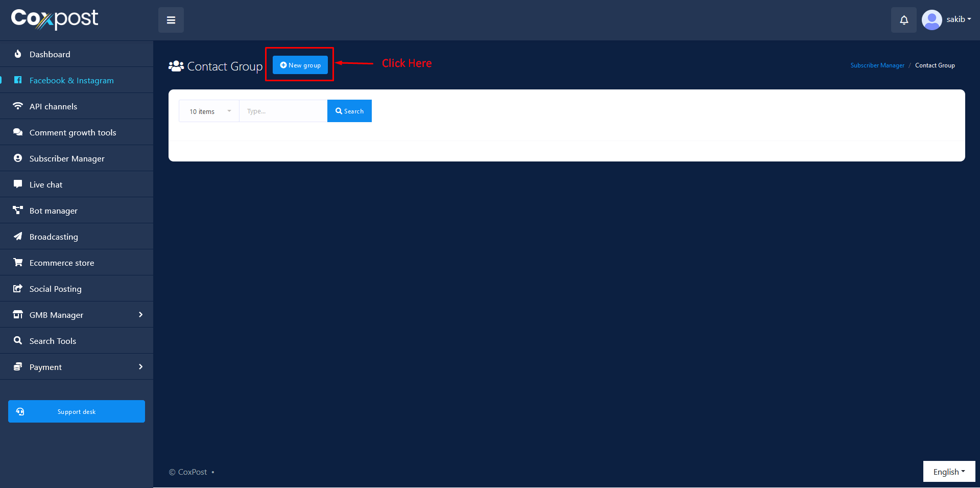Image resolution: width=980 pixels, height=488 pixels.
Task: Click the sakib user avatar icon
Action: click(x=931, y=20)
